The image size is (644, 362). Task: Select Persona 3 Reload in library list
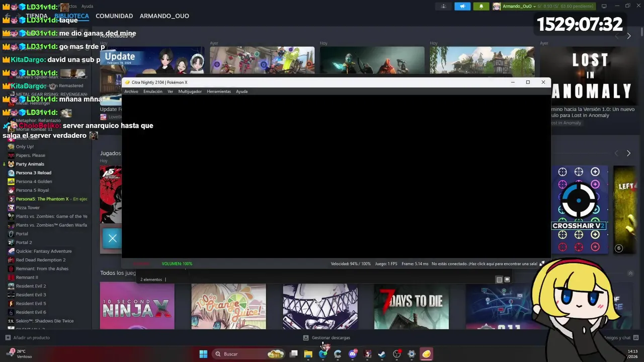pyautogui.click(x=34, y=173)
